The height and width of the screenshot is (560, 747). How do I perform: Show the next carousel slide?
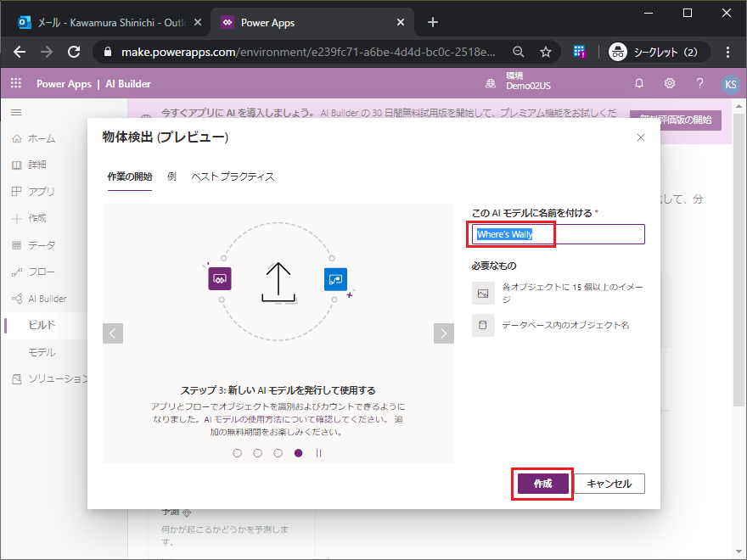(443, 333)
